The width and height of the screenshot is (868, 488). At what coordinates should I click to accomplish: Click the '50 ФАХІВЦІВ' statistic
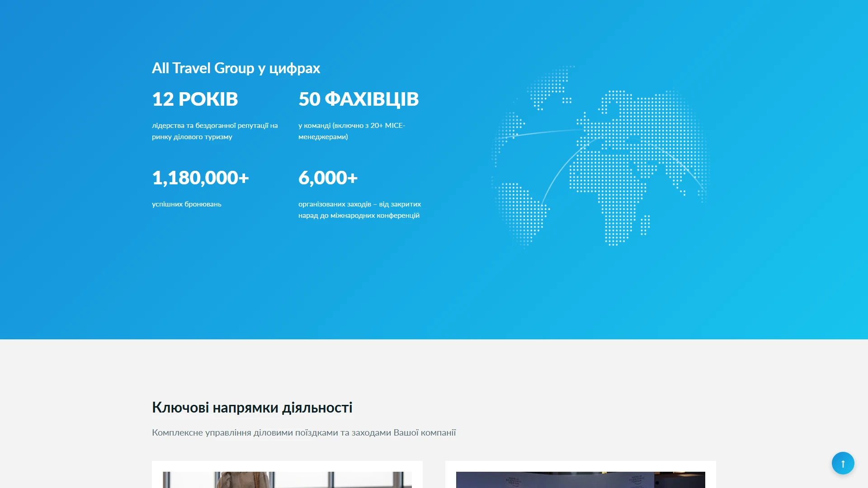pos(359,99)
